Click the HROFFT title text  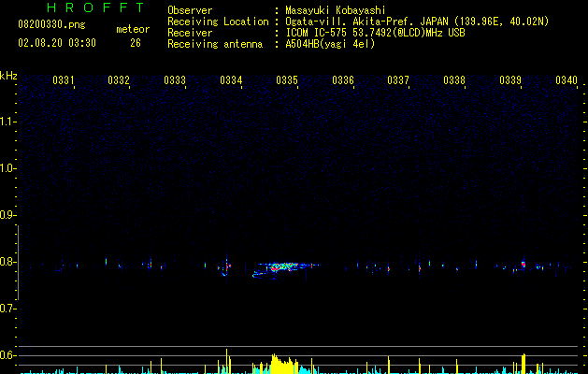pyautogui.click(x=95, y=7)
